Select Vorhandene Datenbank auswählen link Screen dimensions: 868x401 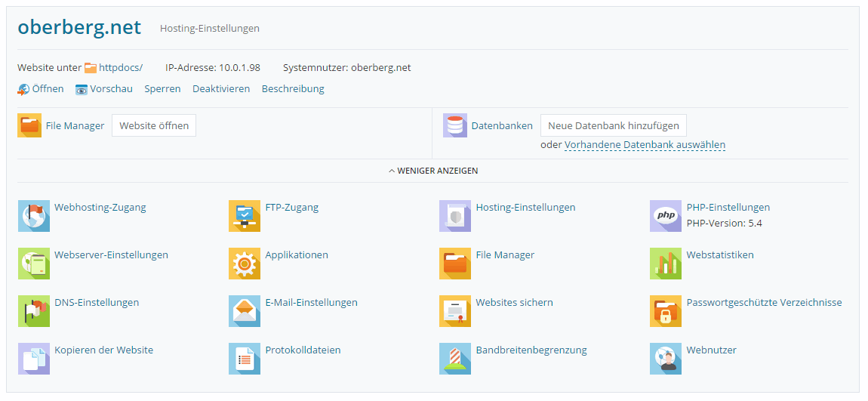click(645, 145)
